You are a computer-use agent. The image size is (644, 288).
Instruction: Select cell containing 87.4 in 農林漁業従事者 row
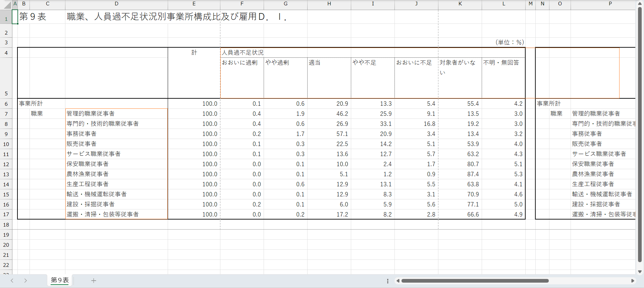tap(460, 174)
